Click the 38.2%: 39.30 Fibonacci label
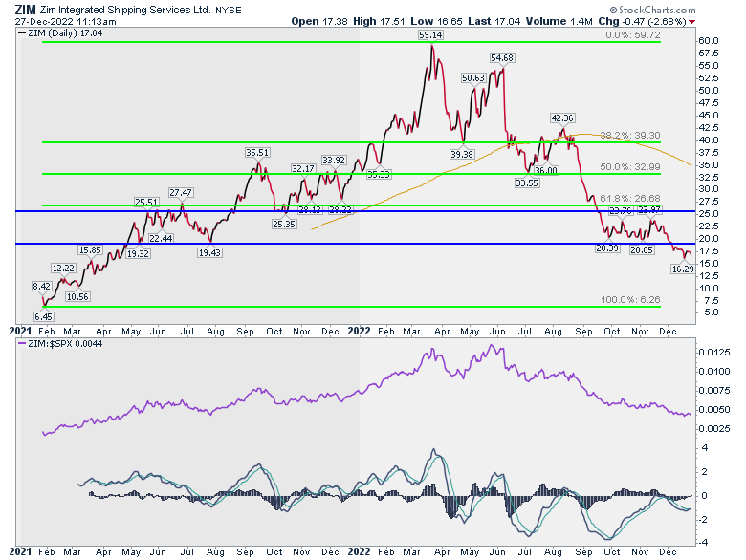This screenshot has height=560, width=746. coord(630,136)
